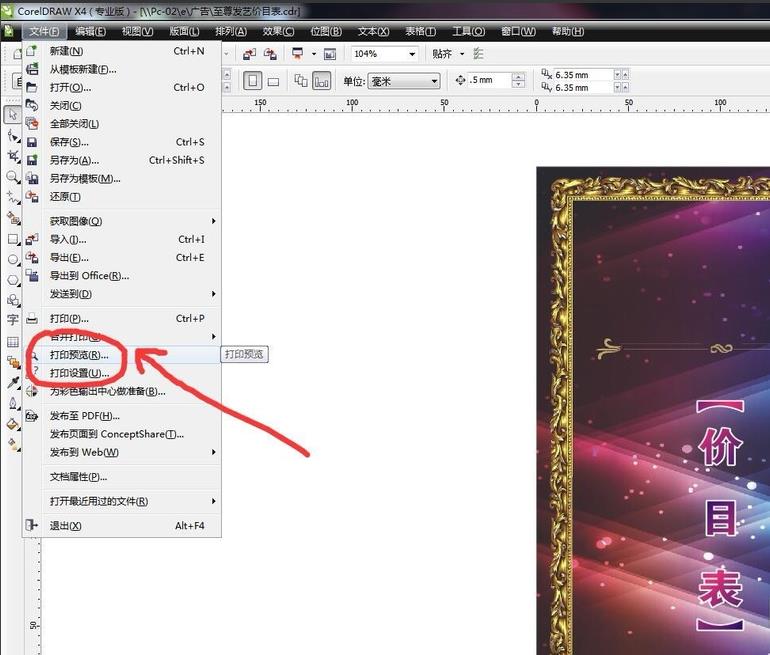770x655 pixels.
Task: Choose 全部关闭(L) menu entry
Action: tap(122, 124)
